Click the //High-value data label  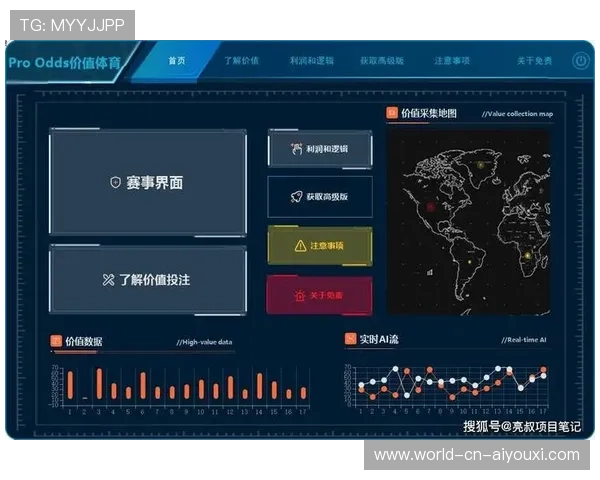(204, 342)
